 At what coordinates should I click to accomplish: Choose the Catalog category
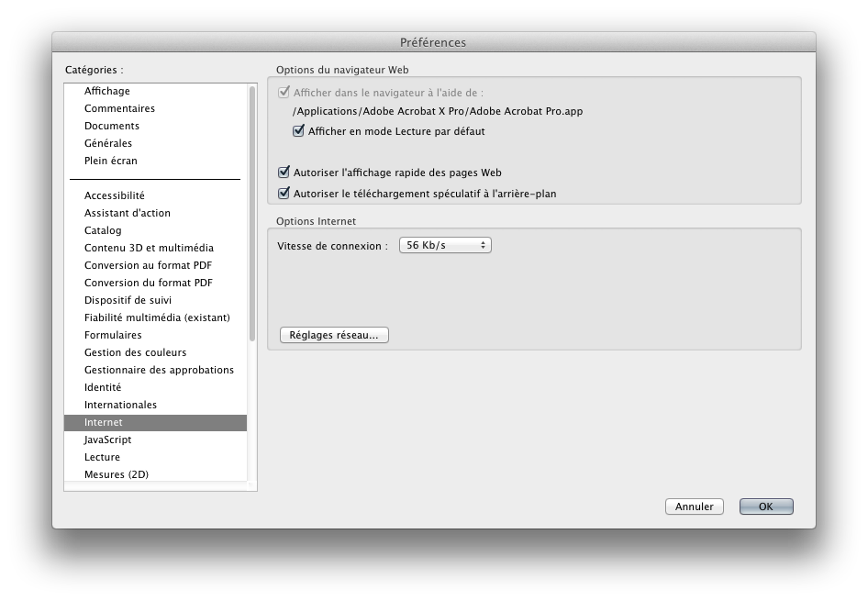[x=155, y=230]
